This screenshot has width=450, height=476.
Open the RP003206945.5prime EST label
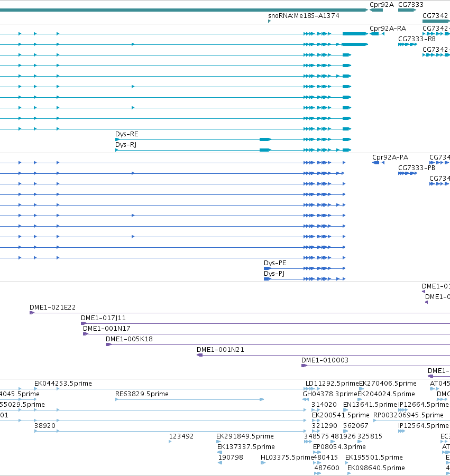click(x=408, y=415)
